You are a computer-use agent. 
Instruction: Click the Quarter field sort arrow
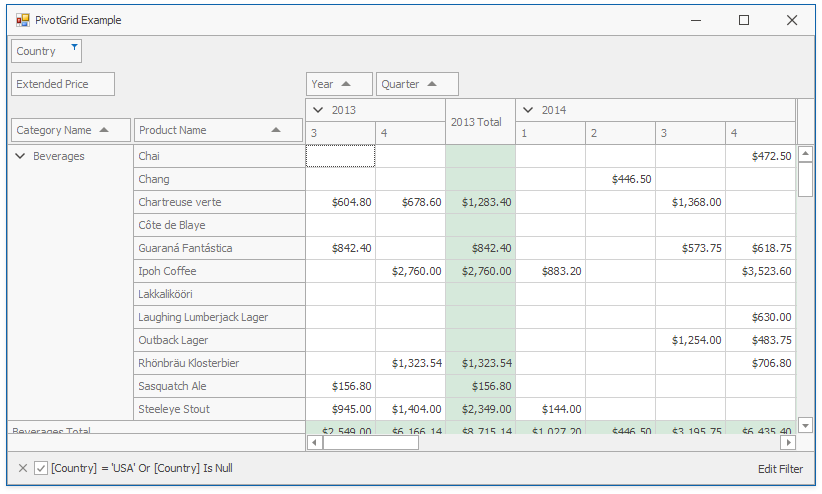432,85
